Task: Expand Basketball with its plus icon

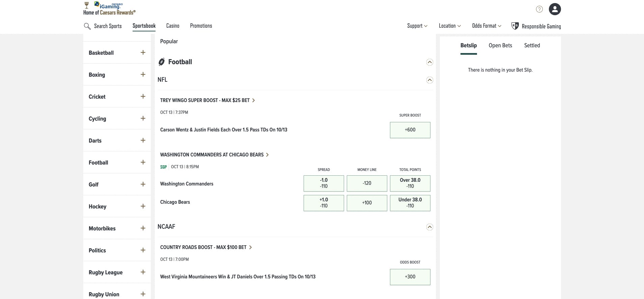Action: (143, 52)
